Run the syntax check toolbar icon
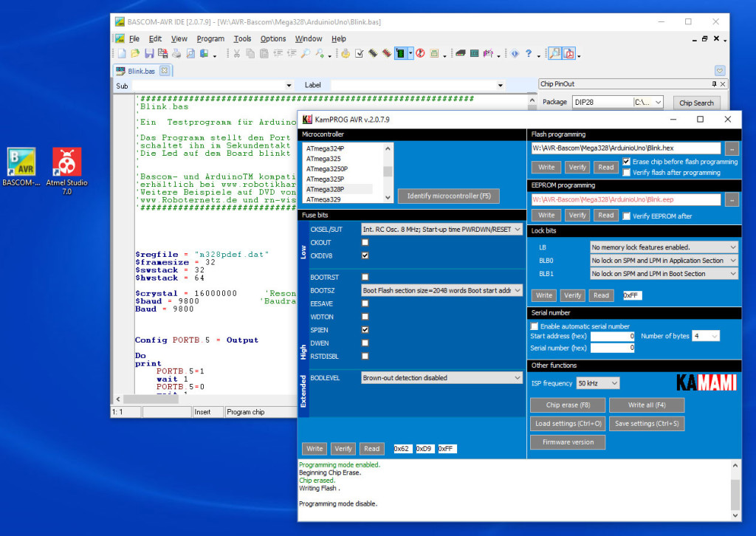The height and width of the screenshot is (536, 756). click(360, 53)
